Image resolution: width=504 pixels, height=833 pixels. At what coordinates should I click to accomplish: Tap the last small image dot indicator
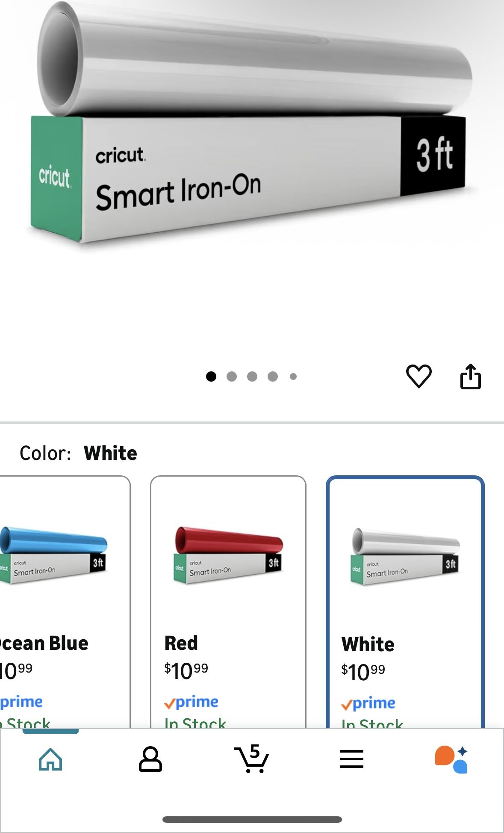pyautogui.click(x=293, y=376)
